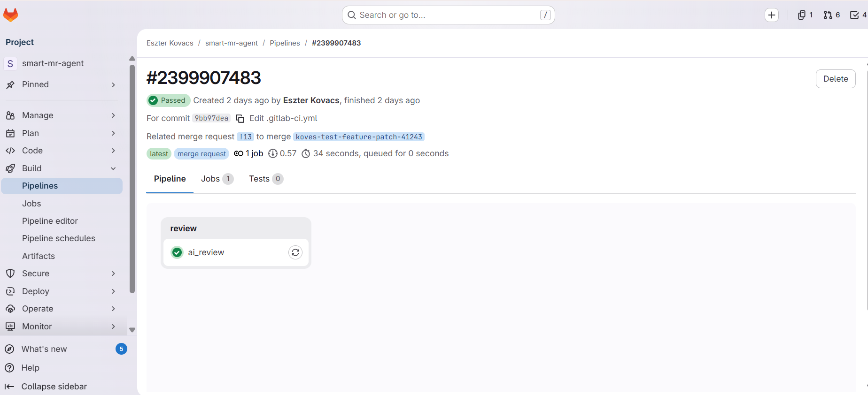Viewport: 868px width, 395px height.
Task: Open Pipelines in sidebar
Action: point(62,186)
